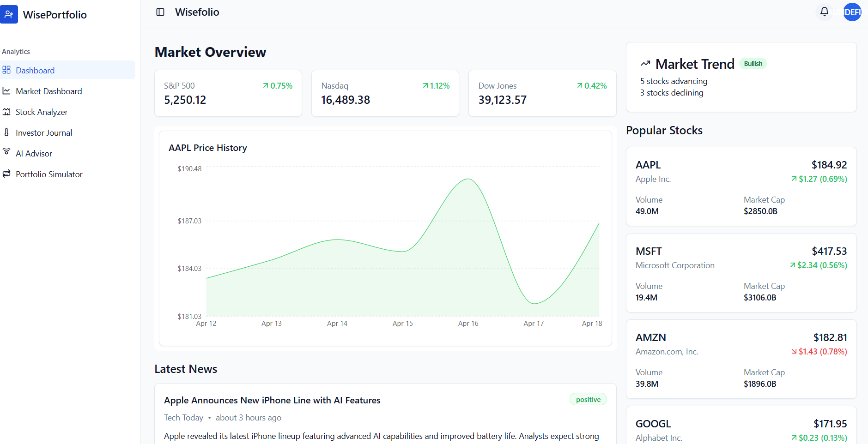Viewport: 868px width, 444px height.
Task: Open the user avatar menu
Action: [852, 12]
